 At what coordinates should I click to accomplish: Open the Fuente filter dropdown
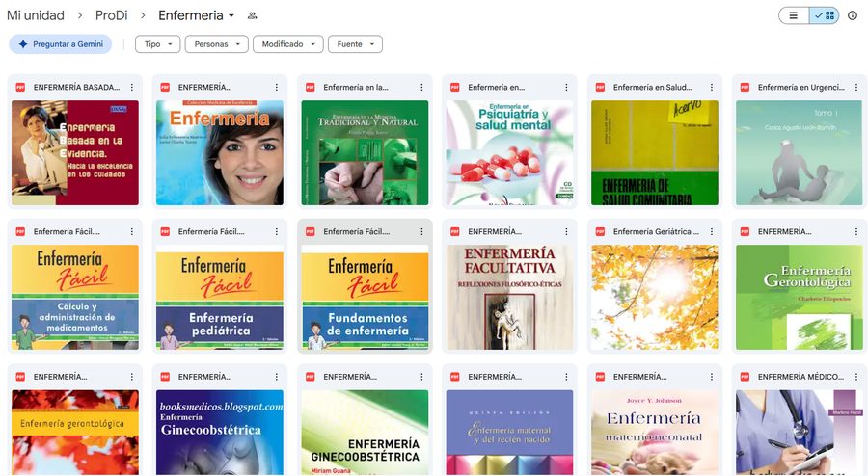(x=355, y=44)
